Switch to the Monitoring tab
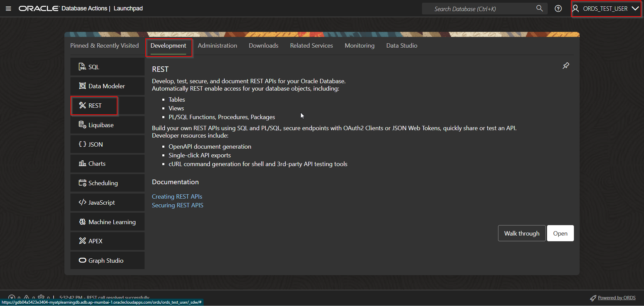Screen dimensions: 644x306 pos(359,45)
